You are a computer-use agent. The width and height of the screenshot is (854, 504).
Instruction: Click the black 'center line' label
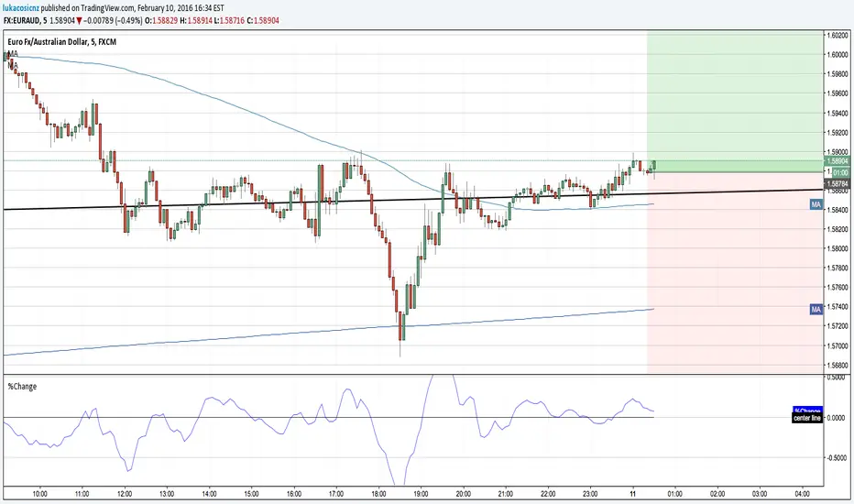pyautogui.click(x=807, y=418)
